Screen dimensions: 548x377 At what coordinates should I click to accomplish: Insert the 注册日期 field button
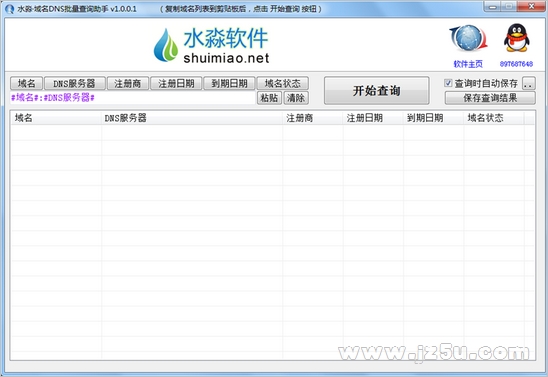(x=176, y=84)
